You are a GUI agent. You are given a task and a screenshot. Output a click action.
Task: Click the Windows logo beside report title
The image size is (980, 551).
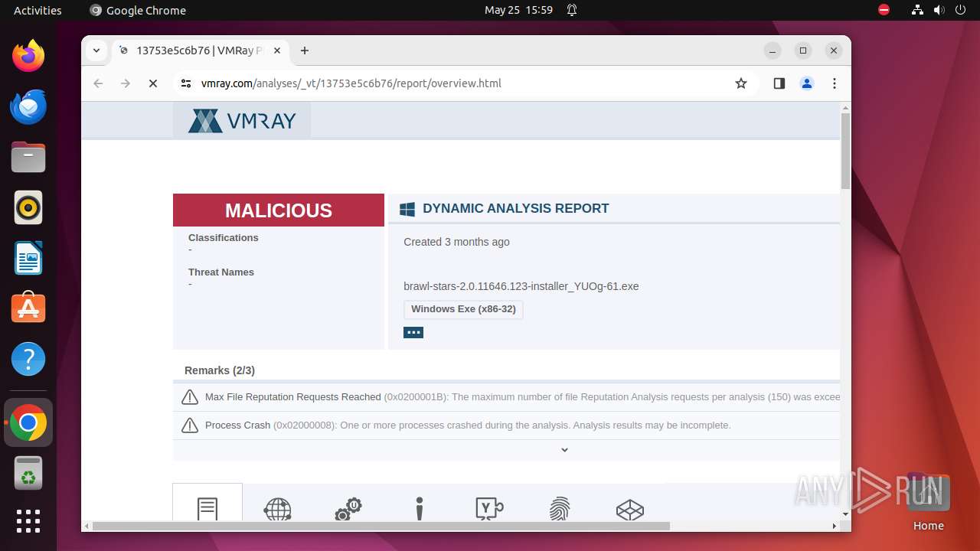pyautogui.click(x=407, y=209)
